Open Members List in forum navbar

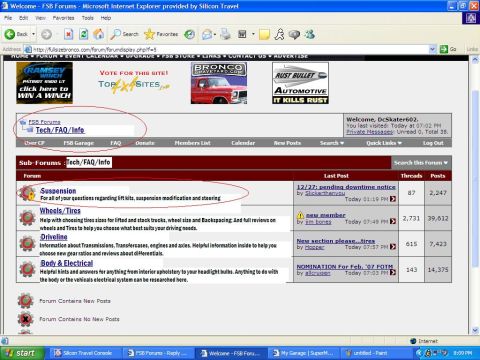tap(193, 143)
